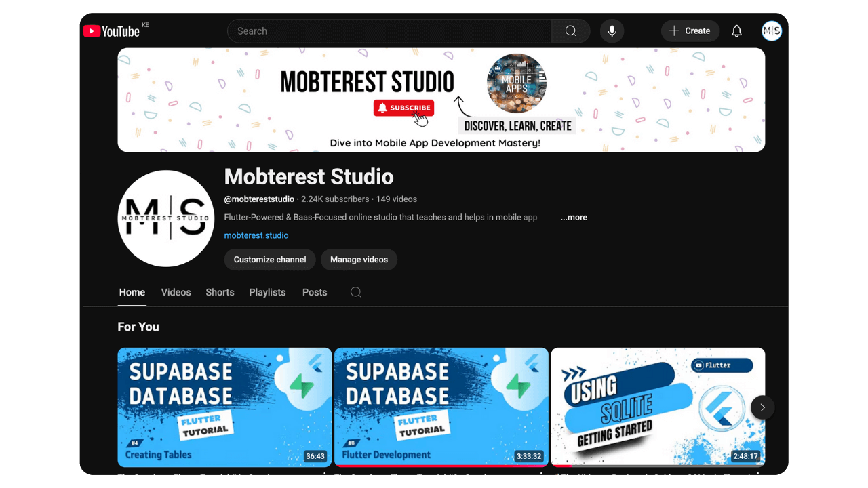Open the YouTube home logo
Image resolution: width=868 pixels, height=488 pixels.
pyautogui.click(x=112, y=31)
